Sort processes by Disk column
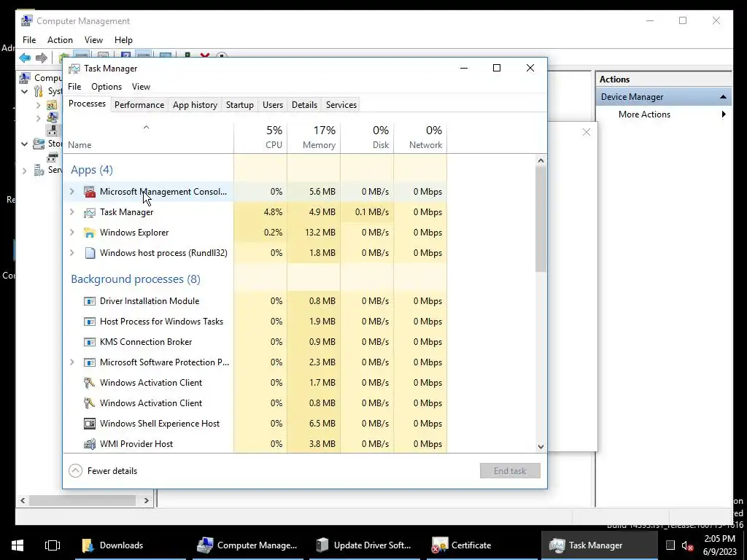This screenshot has width=747, height=560. pos(368,137)
